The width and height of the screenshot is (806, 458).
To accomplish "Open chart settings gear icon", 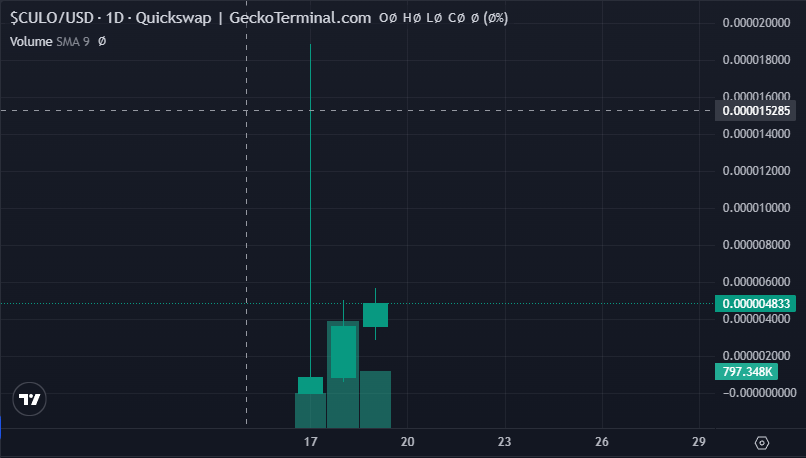I will pos(762,443).
